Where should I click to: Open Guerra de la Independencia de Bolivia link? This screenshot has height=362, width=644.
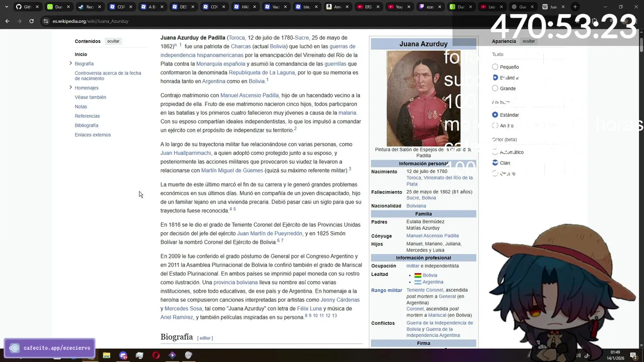pyautogui.click(x=439, y=326)
